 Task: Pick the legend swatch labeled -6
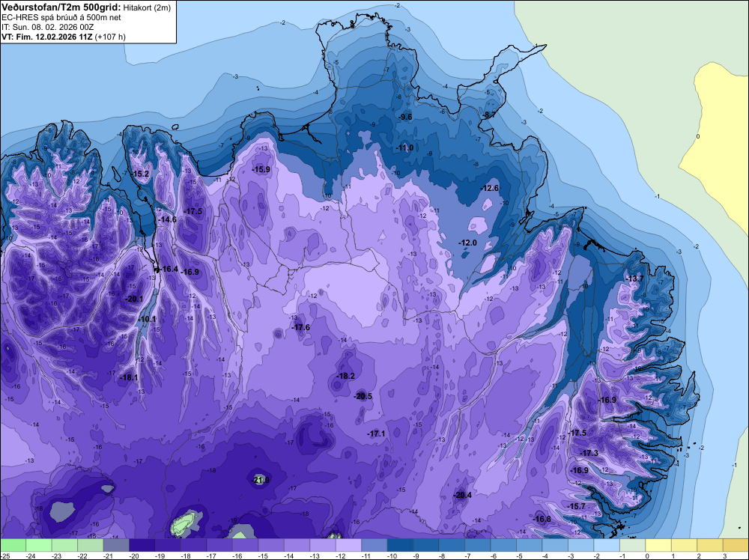click(x=503, y=546)
